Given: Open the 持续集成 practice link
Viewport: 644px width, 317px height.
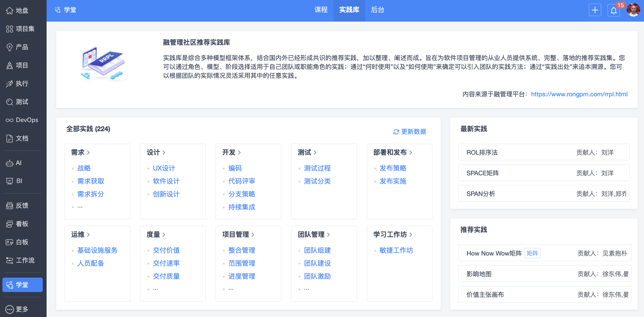Looking at the screenshot, I should 242,207.
